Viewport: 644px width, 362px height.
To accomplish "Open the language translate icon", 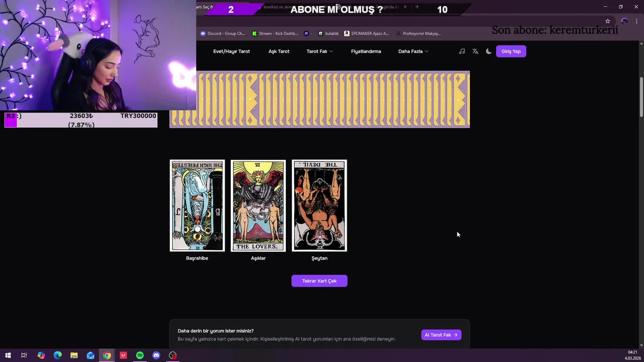I will pyautogui.click(x=475, y=51).
